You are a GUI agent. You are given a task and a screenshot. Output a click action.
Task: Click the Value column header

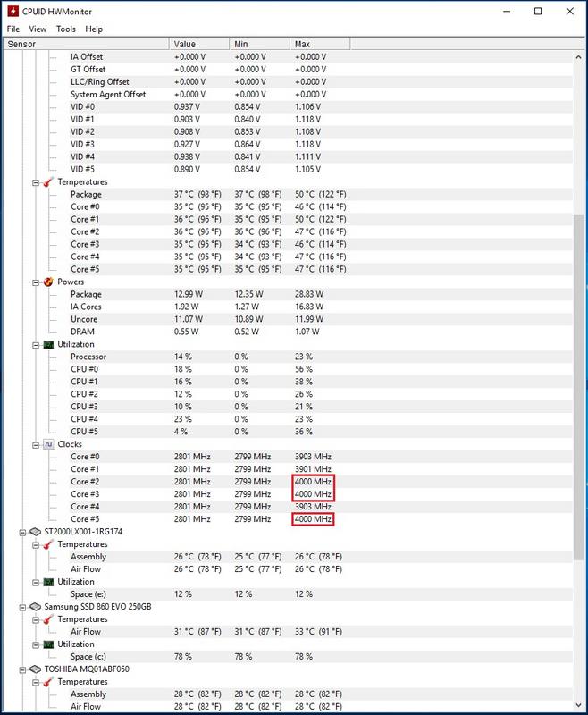tap(199, 44)
